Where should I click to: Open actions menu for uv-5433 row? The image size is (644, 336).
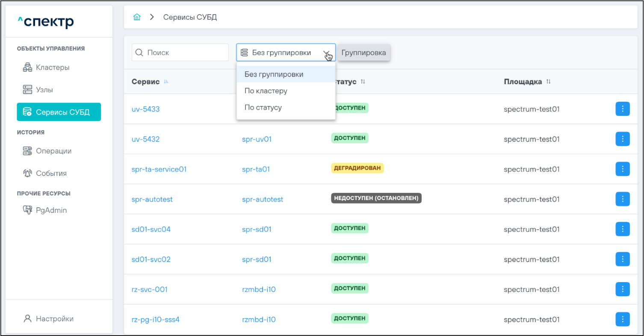click(x=622, y=109)
